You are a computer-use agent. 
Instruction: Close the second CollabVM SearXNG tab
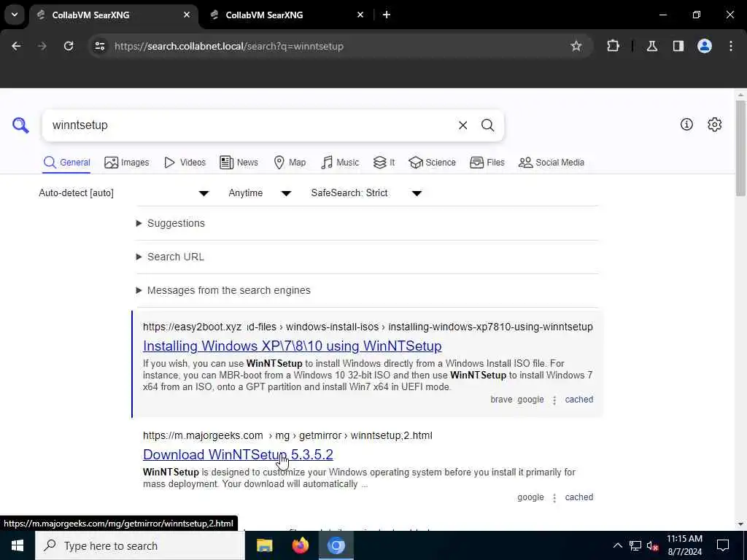360,15
